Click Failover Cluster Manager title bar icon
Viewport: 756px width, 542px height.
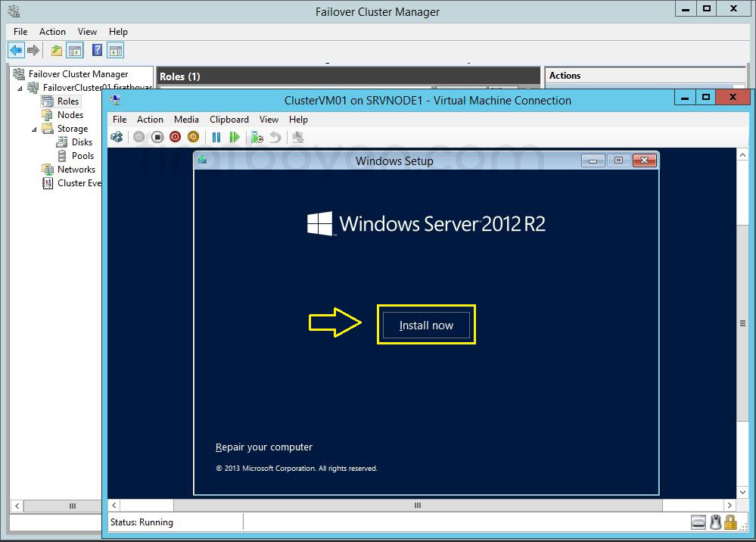click(x=14, y=11)
